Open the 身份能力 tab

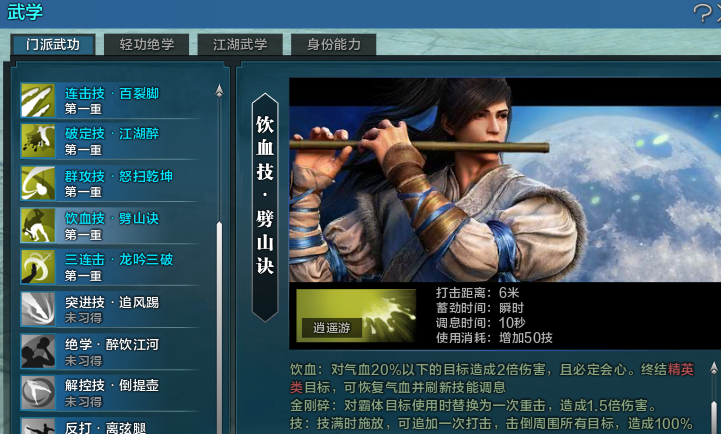pos(334,45)
